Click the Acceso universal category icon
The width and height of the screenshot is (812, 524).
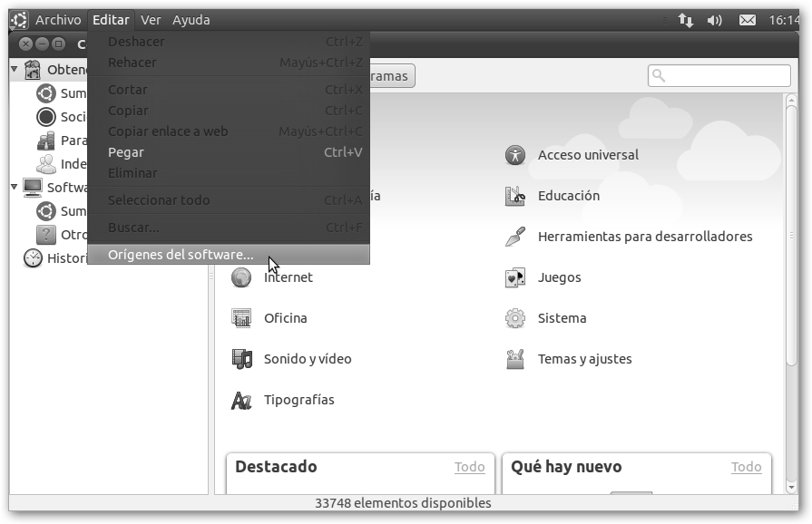click(515, 155)
